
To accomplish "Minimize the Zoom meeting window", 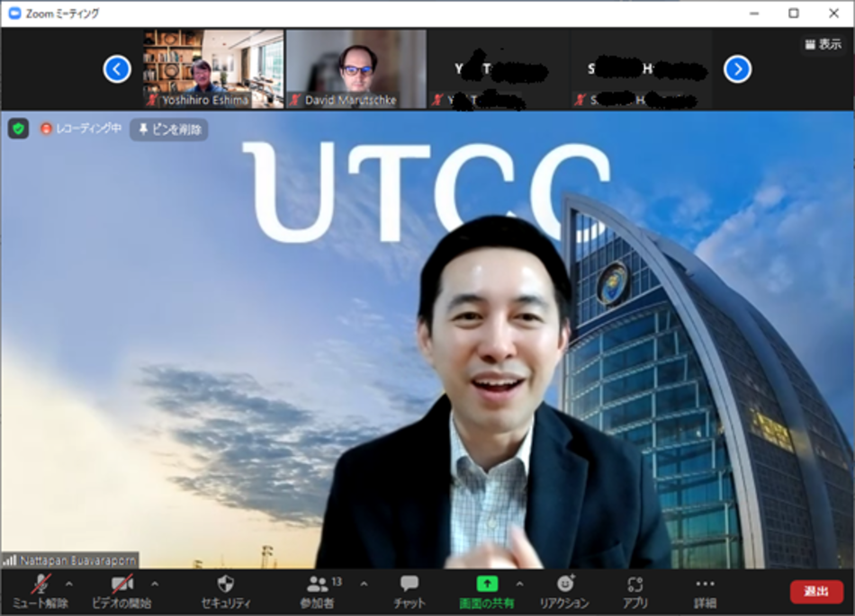I will (754, 13).
